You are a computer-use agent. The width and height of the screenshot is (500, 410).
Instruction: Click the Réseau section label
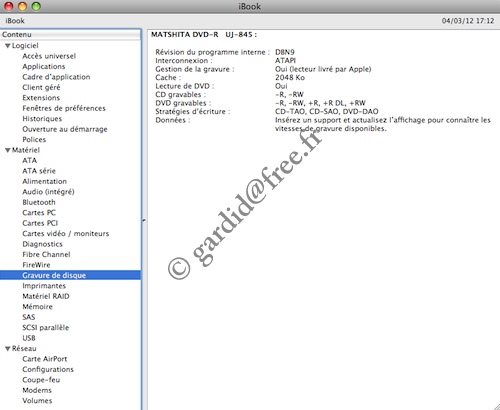pyautogui.click(x=24, y=348)
